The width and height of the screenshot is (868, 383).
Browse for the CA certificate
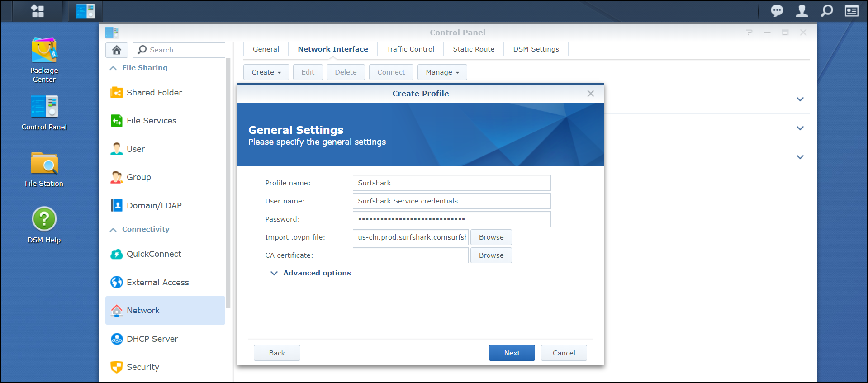[491, 255]
